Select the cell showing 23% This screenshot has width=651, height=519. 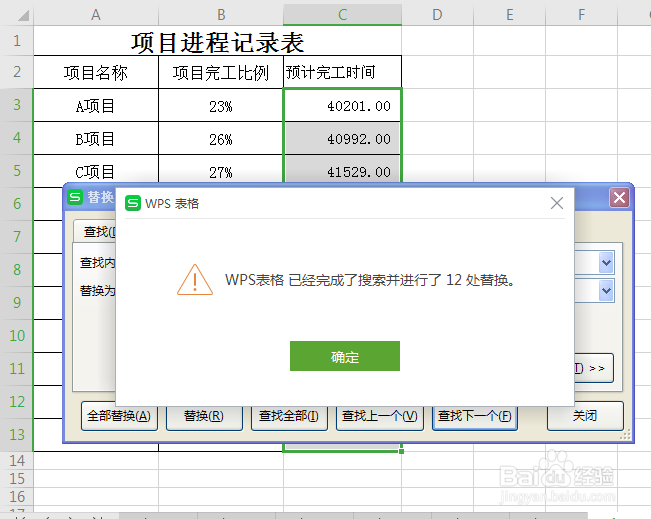pos(221,105)
